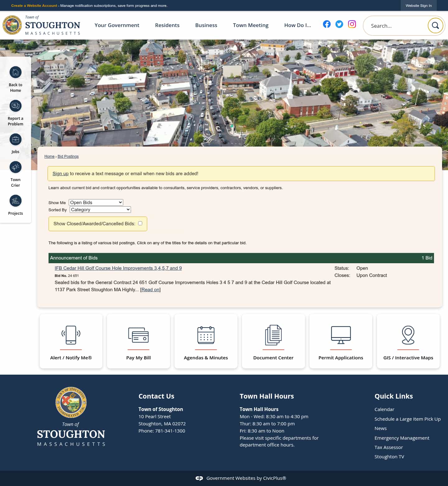Click the Town of Stoughton header logo
This screenshot has width=448, height=486.
tap(41, 25)
